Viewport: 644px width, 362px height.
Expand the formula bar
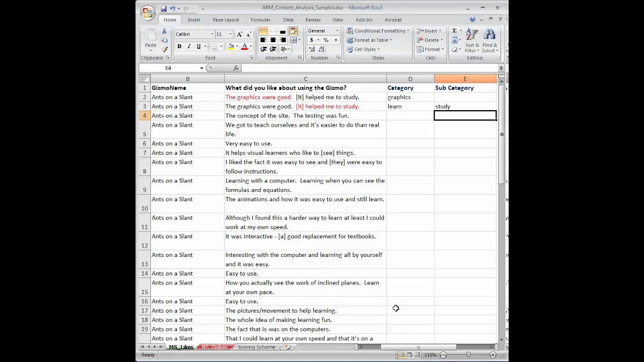pyautogui.click(x=501, y=68)
